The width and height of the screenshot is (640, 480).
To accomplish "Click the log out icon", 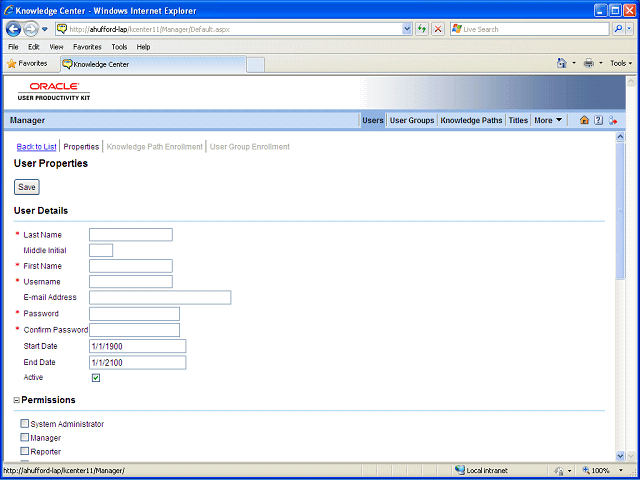I will click(612, 120).
